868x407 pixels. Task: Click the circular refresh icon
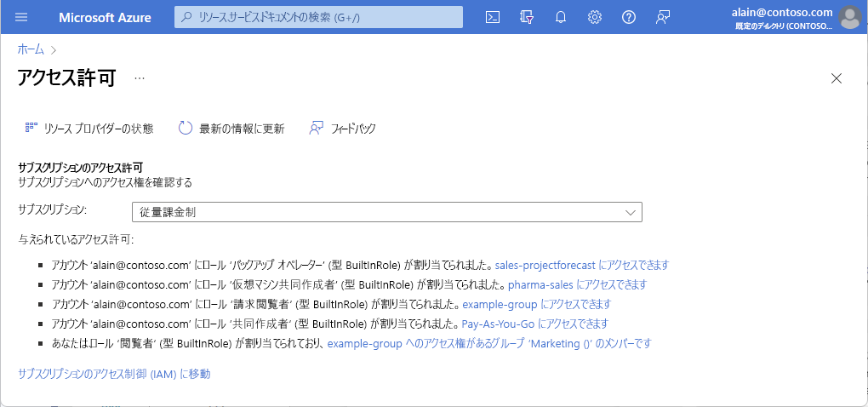(x=185, y=129)
